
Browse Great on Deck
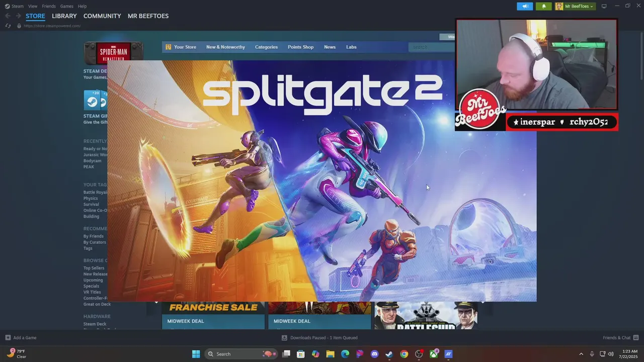click(x=97, y=304)
